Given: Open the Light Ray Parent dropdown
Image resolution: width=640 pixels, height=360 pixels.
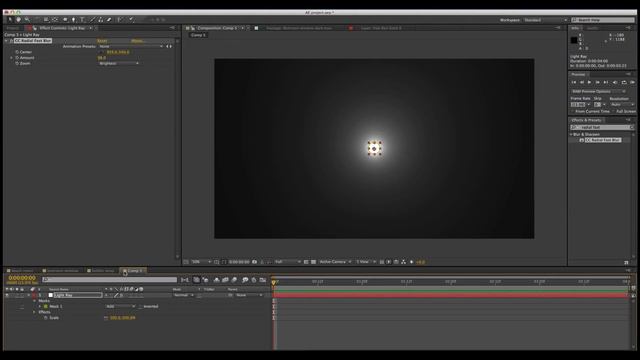Looking at the screenshot, I should [249, 295].
